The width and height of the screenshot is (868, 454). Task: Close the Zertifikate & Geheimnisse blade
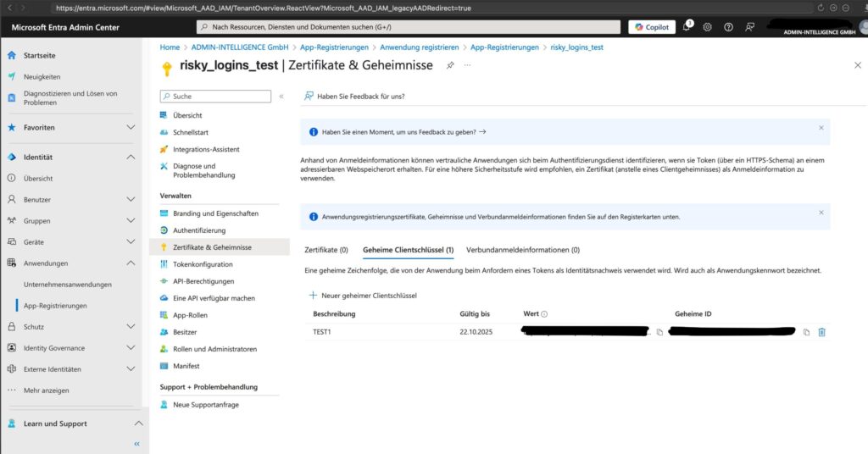coord(858,65)
